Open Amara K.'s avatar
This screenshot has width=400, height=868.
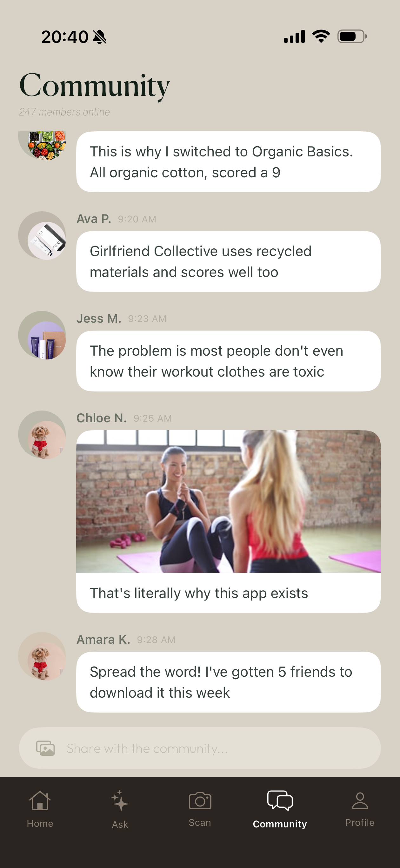click(42, 656)
